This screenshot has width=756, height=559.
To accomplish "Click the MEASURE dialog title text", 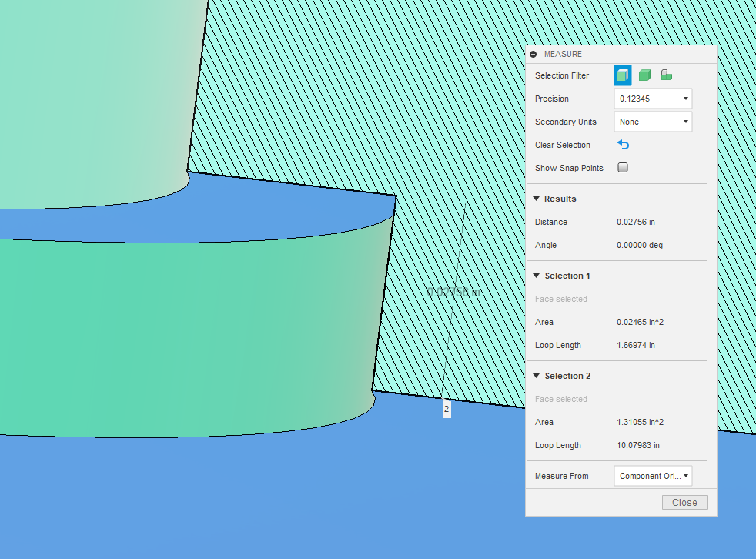I will point(563,54).
